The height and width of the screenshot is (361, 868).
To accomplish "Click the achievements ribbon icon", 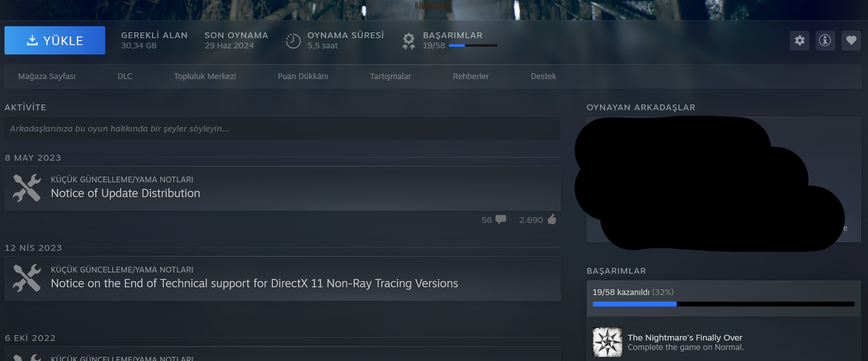I will 409,41.
